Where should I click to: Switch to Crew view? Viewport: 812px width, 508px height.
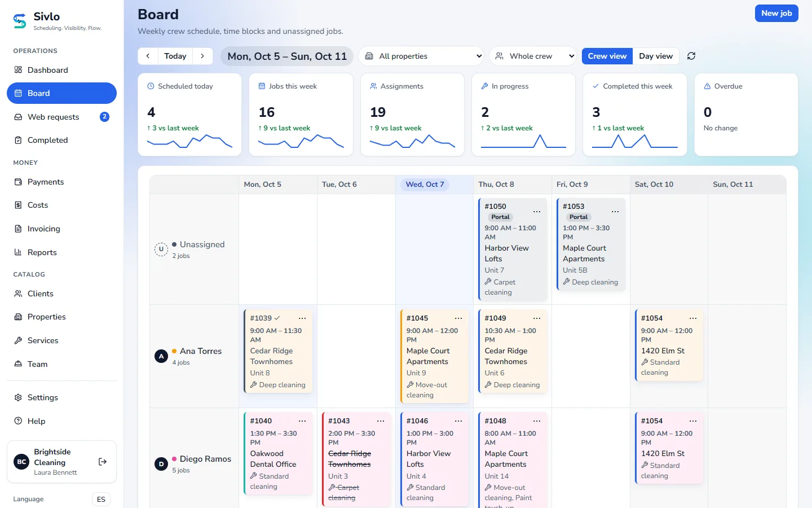607,56
